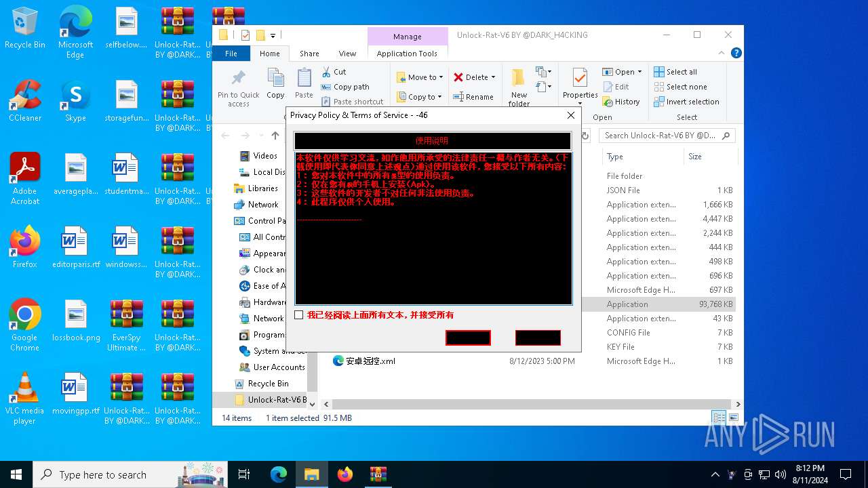Select the lossbook.png file on the desktop
Viewport: 868px width, 488px height.
click(76, 321)
